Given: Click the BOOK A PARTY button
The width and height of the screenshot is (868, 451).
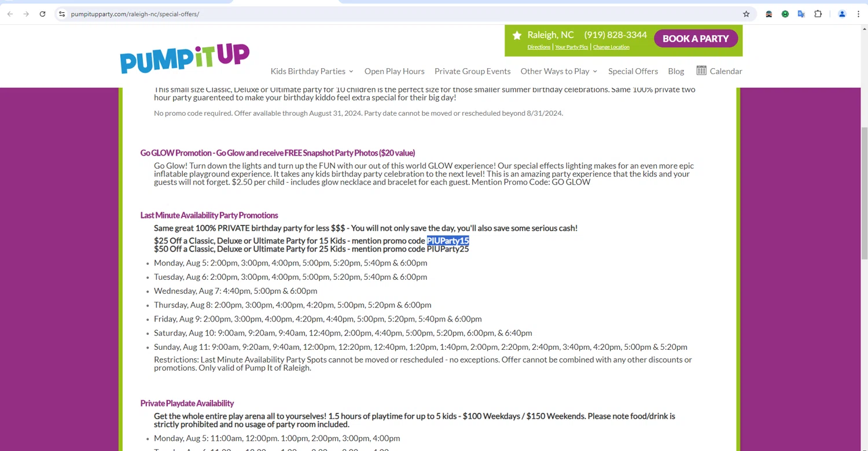Looking at the screenshot, I should click(x=696, y=39).
